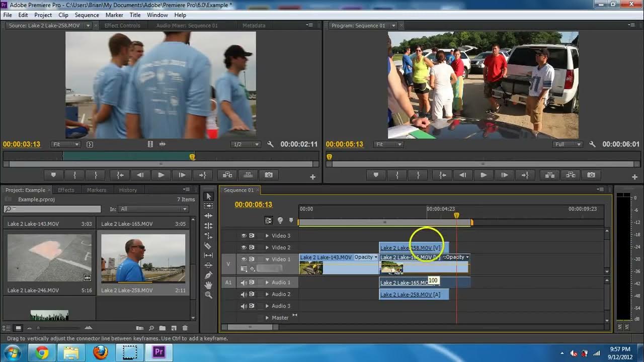Select the Zoom tool in tools panel
The width and height of the screenshot is (644, 362).
point(209,295)
